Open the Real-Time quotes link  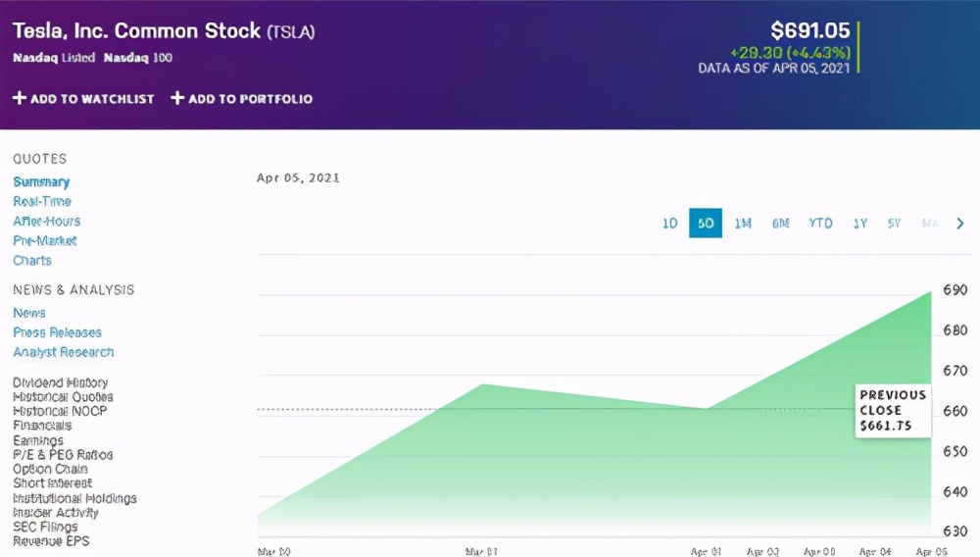42,201
